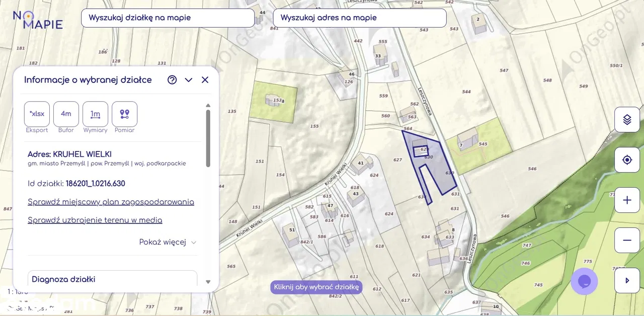Open the help question mark icon
The image size is (644, 316).
click(x=172, y=80)
